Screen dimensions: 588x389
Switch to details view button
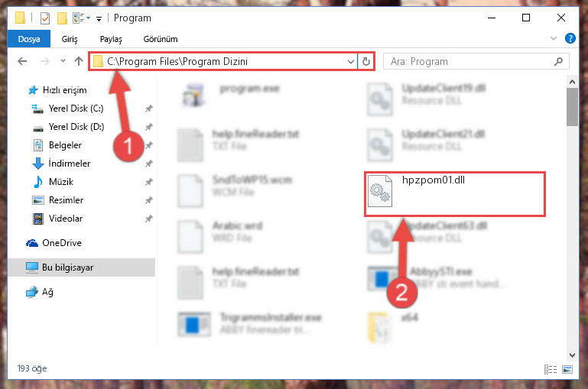click(x=550, y=370)
